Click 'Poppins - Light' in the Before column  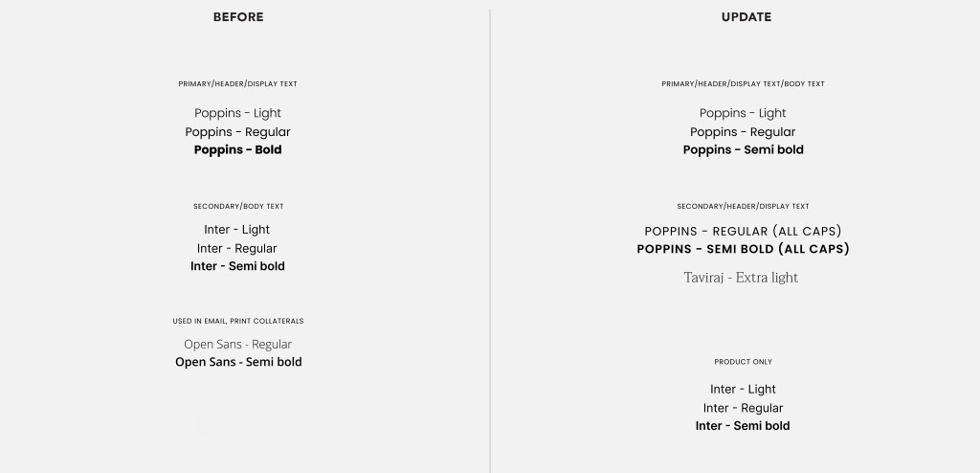pos(237,113)
